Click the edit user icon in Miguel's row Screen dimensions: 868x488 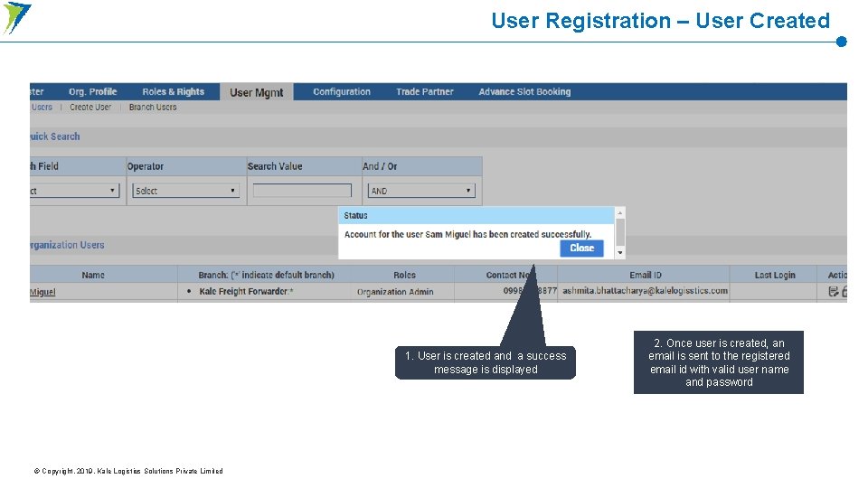tap(833, 292)
